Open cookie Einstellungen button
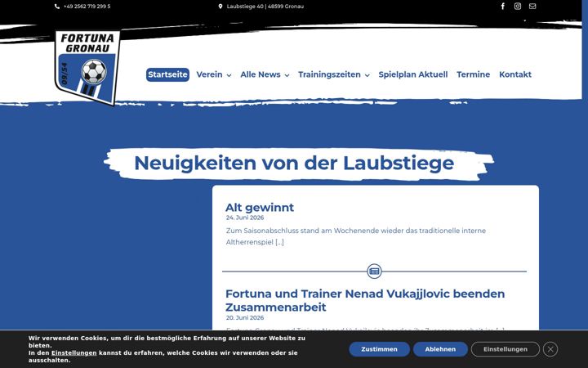 [506, 349]
